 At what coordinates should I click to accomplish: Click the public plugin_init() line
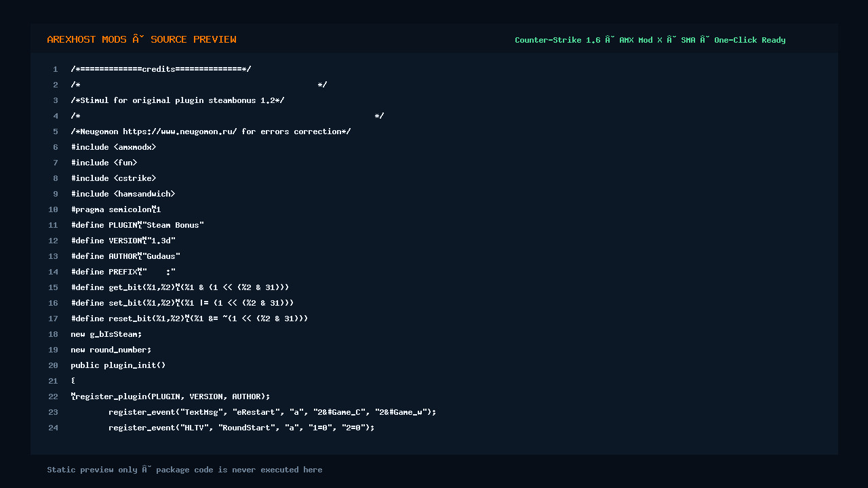tap(118, 365)
